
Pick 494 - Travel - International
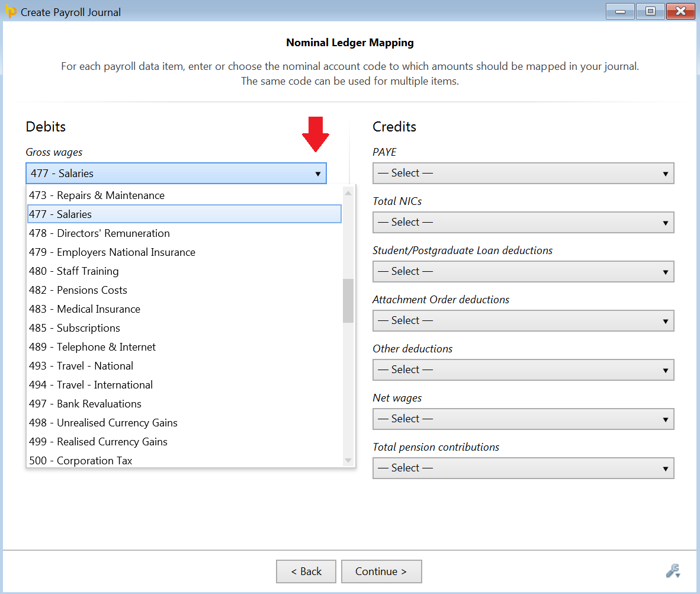(x=184, y=385)
